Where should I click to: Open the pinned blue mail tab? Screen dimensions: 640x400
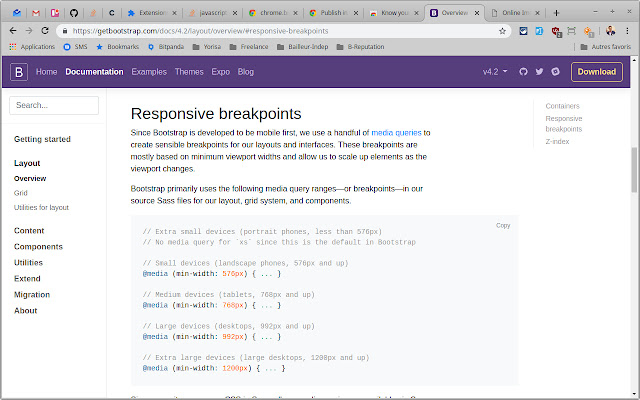pos(17,13)
